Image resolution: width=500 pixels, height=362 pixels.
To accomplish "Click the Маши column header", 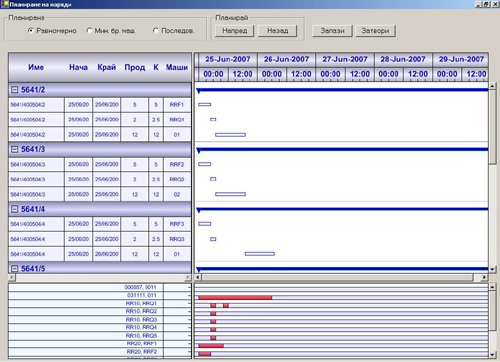I will (x=177, y=67).
